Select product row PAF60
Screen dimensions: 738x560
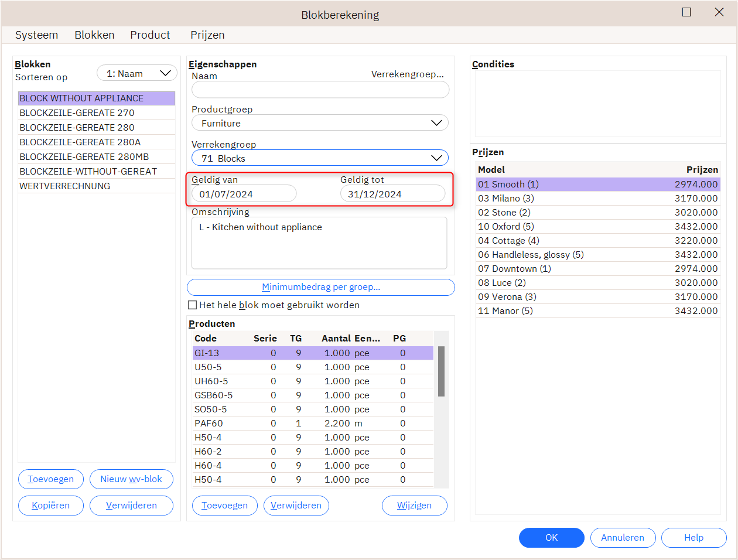click(313, 424)
